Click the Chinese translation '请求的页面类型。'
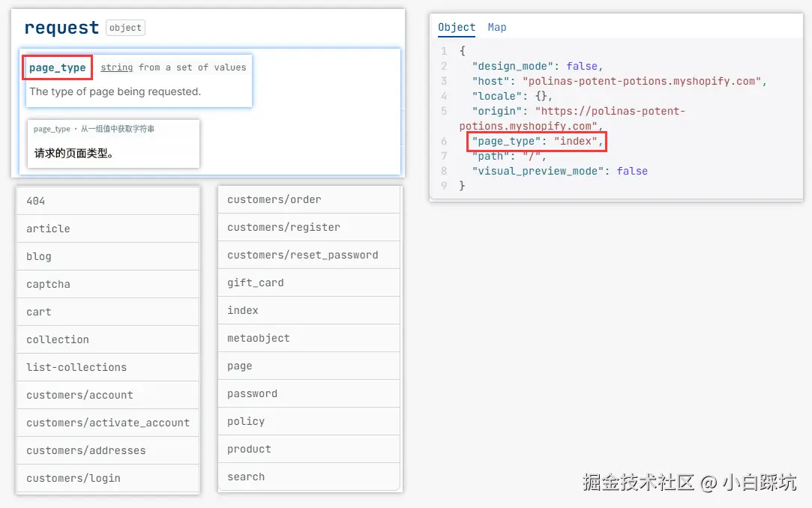812x508 pixels. click(x=74, y=153)
